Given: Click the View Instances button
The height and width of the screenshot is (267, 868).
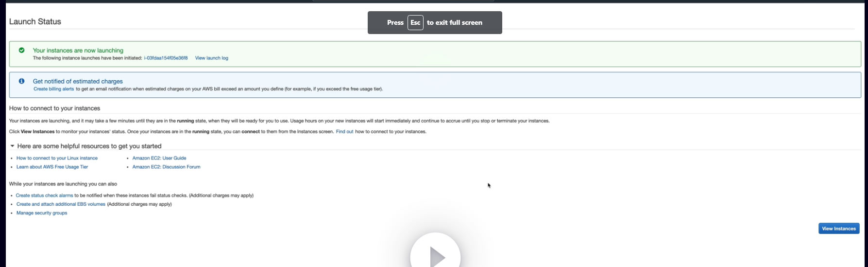Looking at the screenshot, I should (x=839, y=229).
